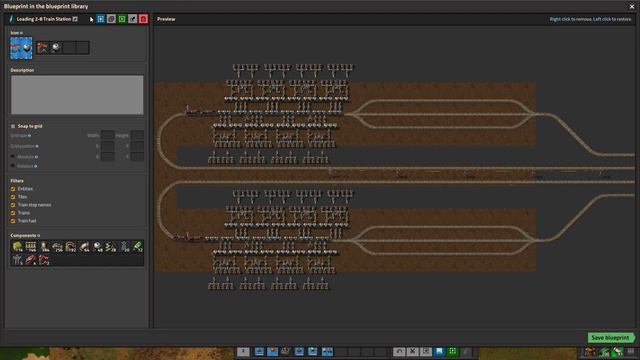Click the fifth component icon showing 192
640x360 pixels.
[x=71, y=247]
